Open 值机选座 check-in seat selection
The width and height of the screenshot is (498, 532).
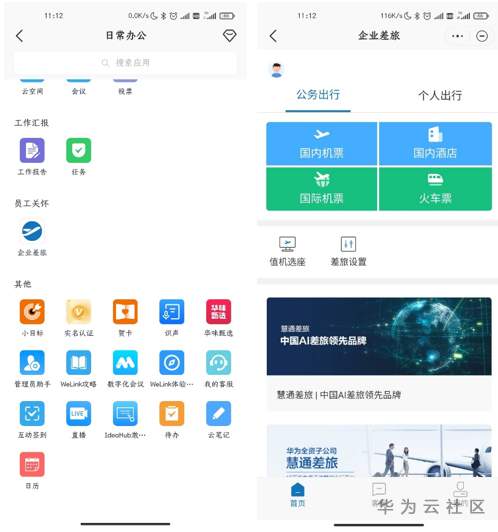click(x=287, y=251)
